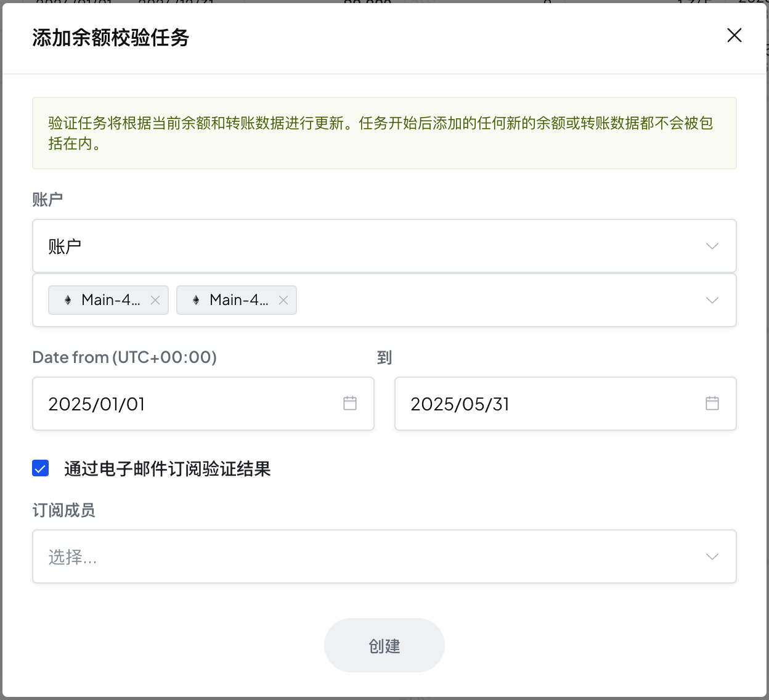Viewport: 769px width, 700px height.
Task: Expand the selected accounts list chevron
Action: (712, 301)
